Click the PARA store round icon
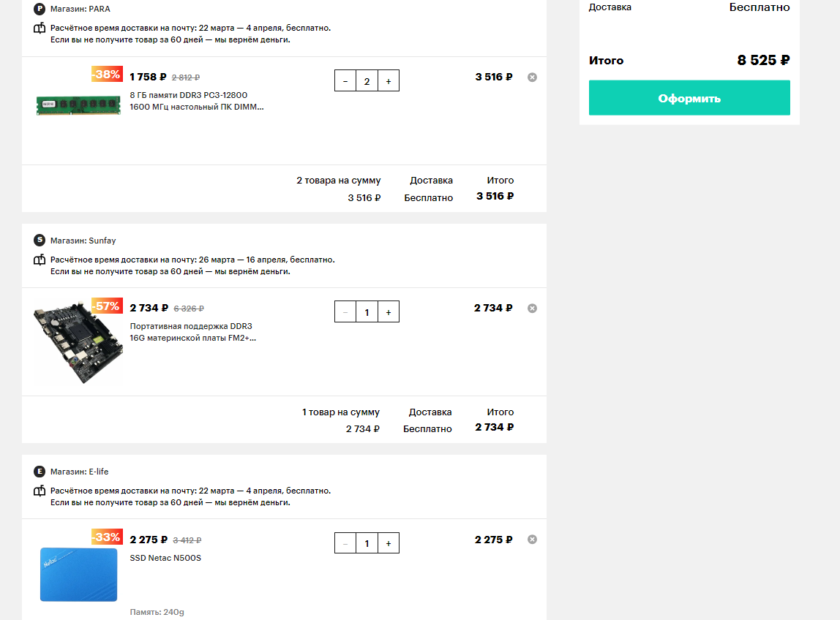 [x=39, y=9]
